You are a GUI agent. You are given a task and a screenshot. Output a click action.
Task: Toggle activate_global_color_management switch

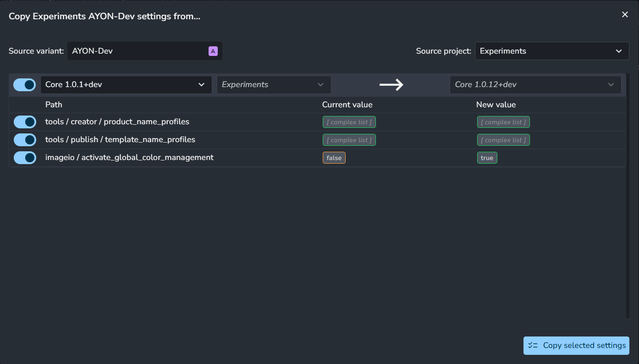(x=25, y=158)
